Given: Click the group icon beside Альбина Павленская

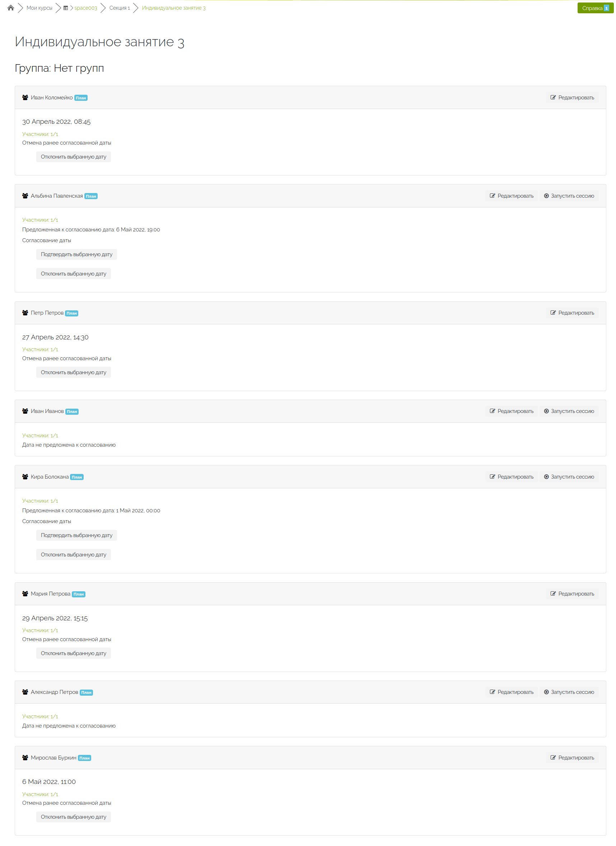Looking at the screenshot, I should pyautogui.click(x=25, y=196).
